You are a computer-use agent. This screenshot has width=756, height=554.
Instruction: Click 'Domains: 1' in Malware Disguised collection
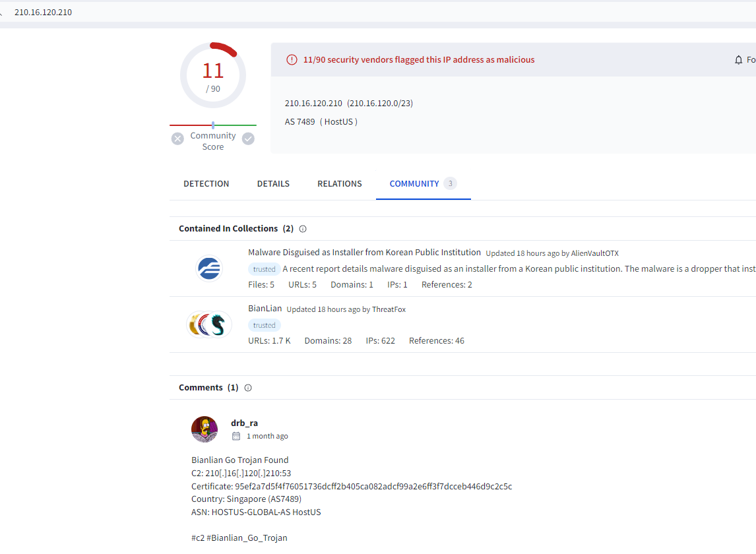pos(352,284)
